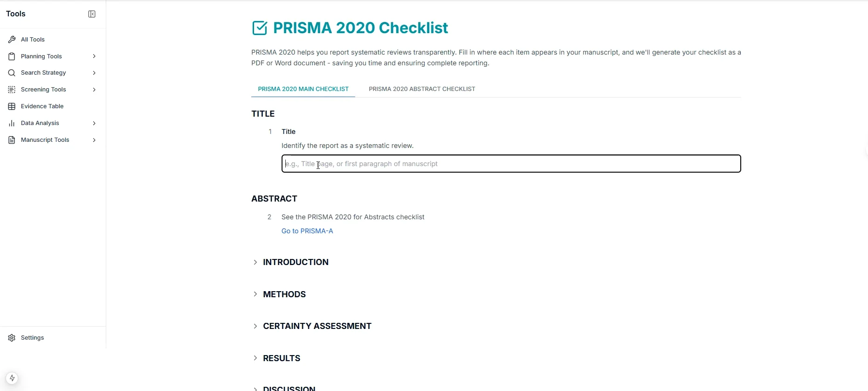Expand the Data Analysis submenu chevron
This screenshot has height=391, width=868.
pos(94,123)
